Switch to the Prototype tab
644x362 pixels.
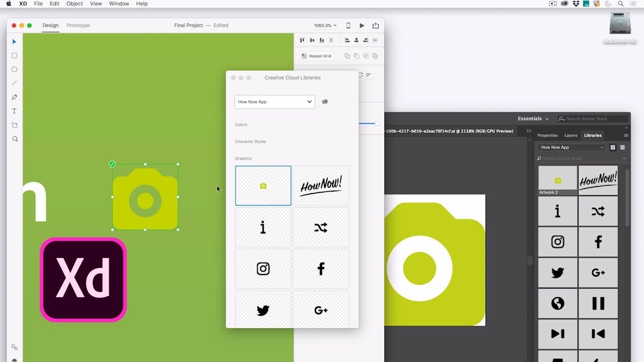click(78, 25)
